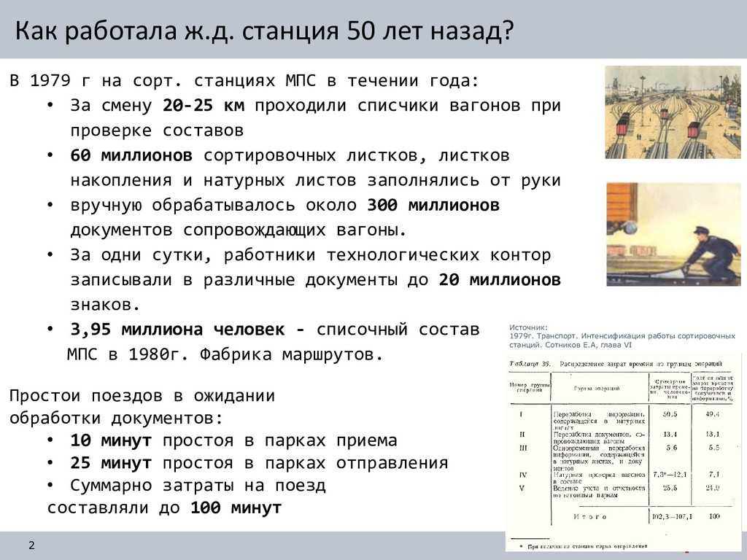The width and height of the screenshot is (747, 560).
Task: Click the bold text "300 миллионов"
Action: click(433, 206)
